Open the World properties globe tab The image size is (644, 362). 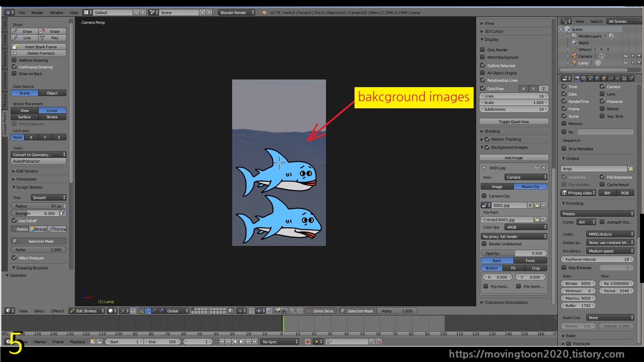(x=597, y=78)
